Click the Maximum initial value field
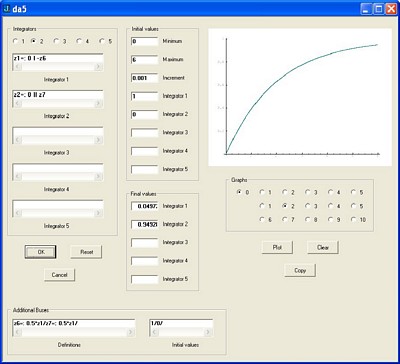The height and width of the screenshot is (364, 400). [144, 60]
